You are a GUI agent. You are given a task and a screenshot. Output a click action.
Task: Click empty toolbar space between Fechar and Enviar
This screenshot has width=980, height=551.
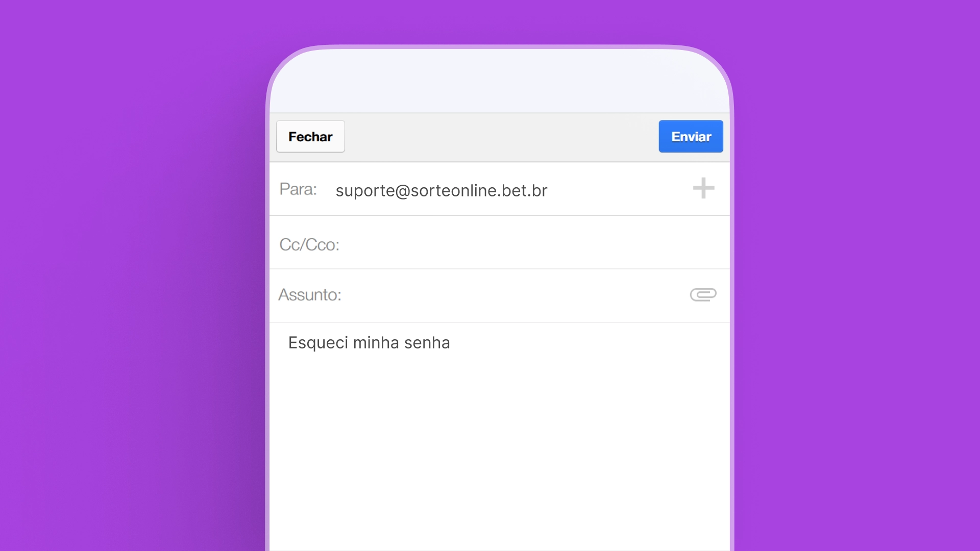(x=500, y=137)
